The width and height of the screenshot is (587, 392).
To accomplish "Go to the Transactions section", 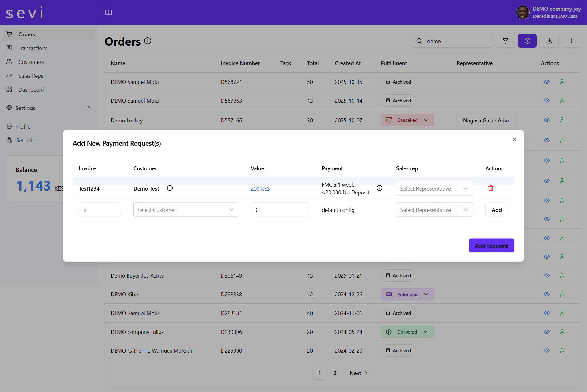I will click(33, 48).
